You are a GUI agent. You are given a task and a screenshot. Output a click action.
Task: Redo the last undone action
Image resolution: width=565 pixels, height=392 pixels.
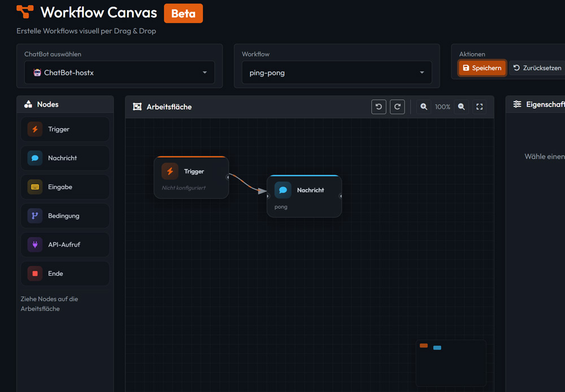[x=397, y=107]
